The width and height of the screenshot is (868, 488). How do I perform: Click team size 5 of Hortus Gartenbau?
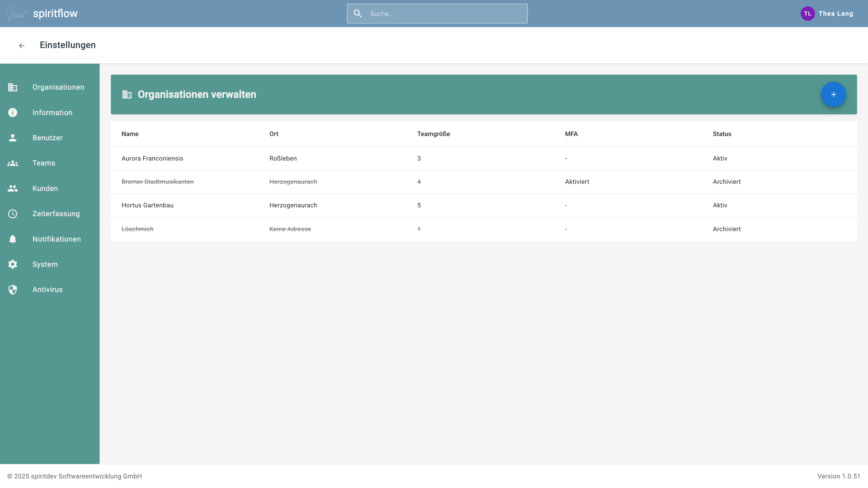[x=419, y=205]
